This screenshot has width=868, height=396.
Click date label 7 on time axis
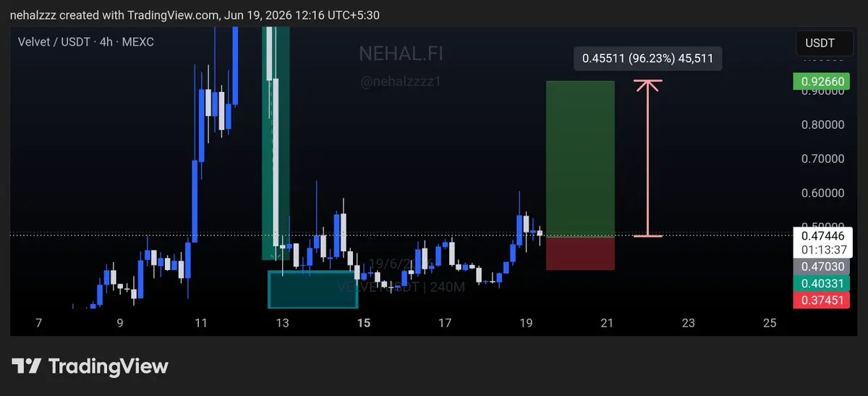(x=38, y=323)
